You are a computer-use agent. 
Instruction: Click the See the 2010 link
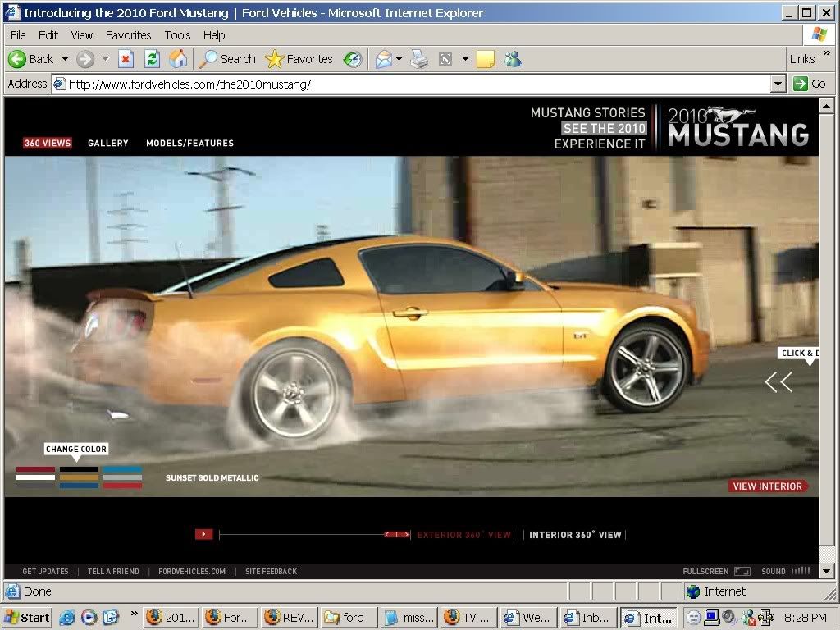coord(605,128)
